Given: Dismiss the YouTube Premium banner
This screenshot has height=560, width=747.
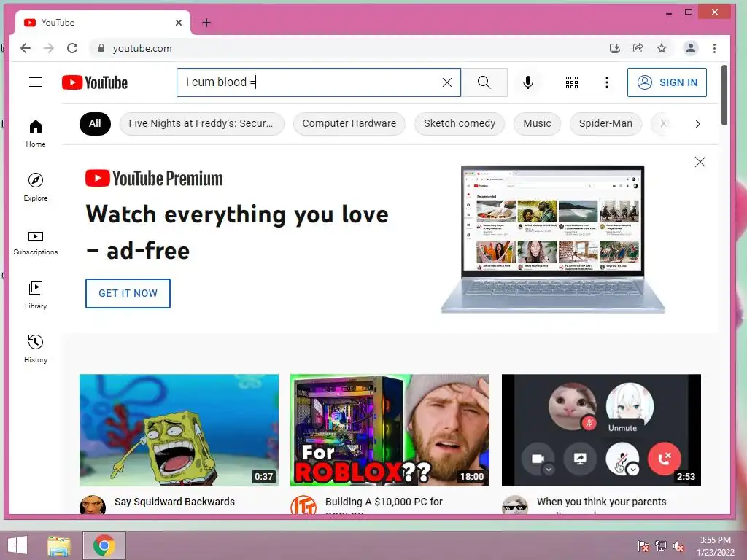Looking at the screenshot, I should 700,162.
